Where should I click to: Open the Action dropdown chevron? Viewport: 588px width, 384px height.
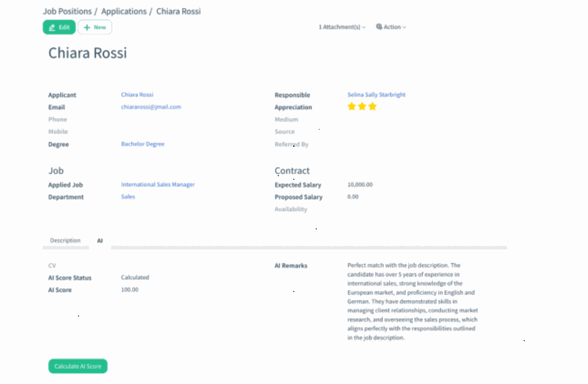coord(405,27)
